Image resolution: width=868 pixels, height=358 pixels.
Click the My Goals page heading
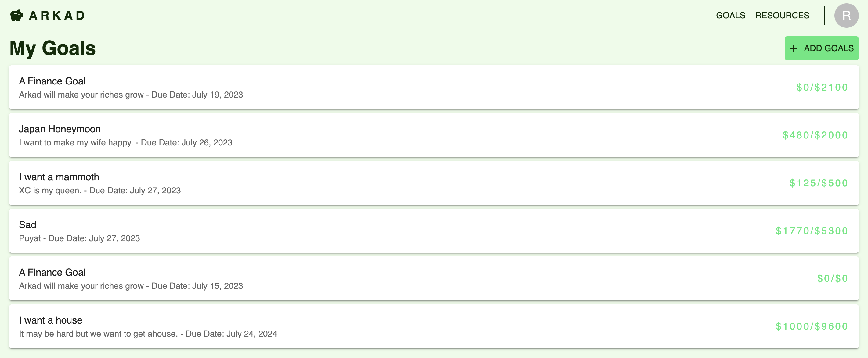click(52, 48)
